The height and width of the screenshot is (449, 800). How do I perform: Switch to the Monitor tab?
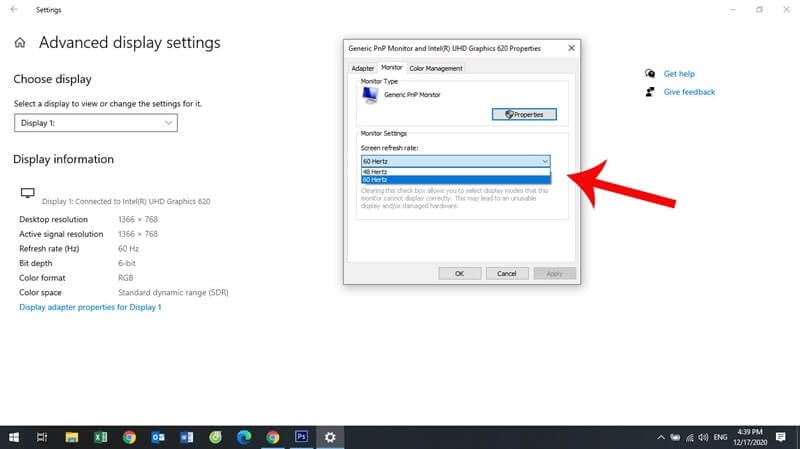pos(392,67)
